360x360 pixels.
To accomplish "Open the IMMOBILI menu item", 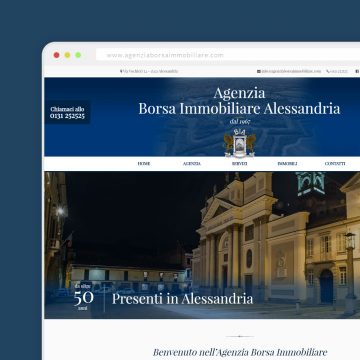I will tap(287, 164).
